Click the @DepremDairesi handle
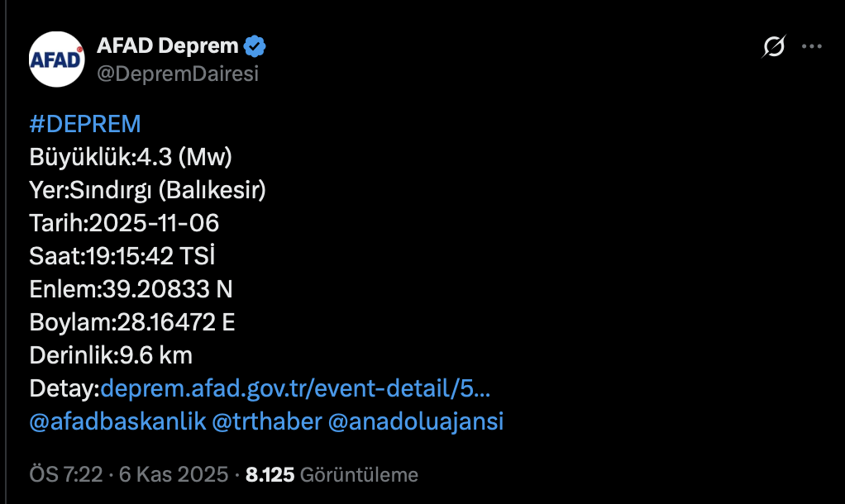Screen dimensions: 845x504 tap(179, 73)
